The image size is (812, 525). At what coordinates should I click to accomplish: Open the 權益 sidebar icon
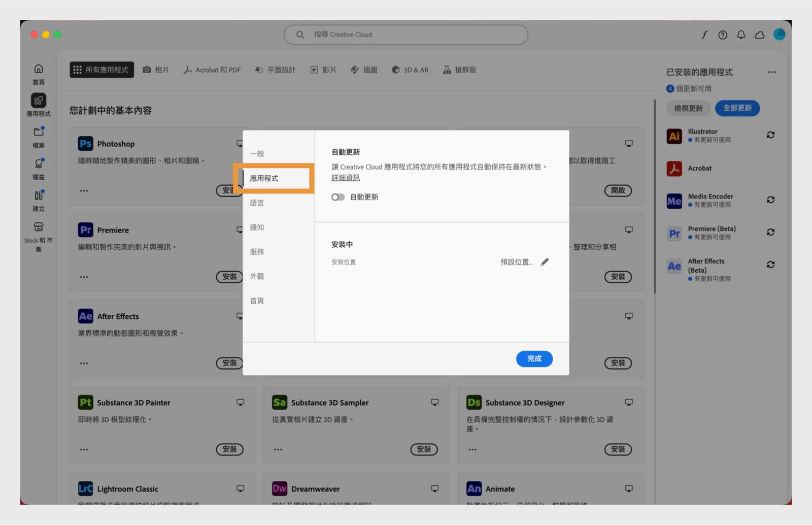[x=39, y=163]
